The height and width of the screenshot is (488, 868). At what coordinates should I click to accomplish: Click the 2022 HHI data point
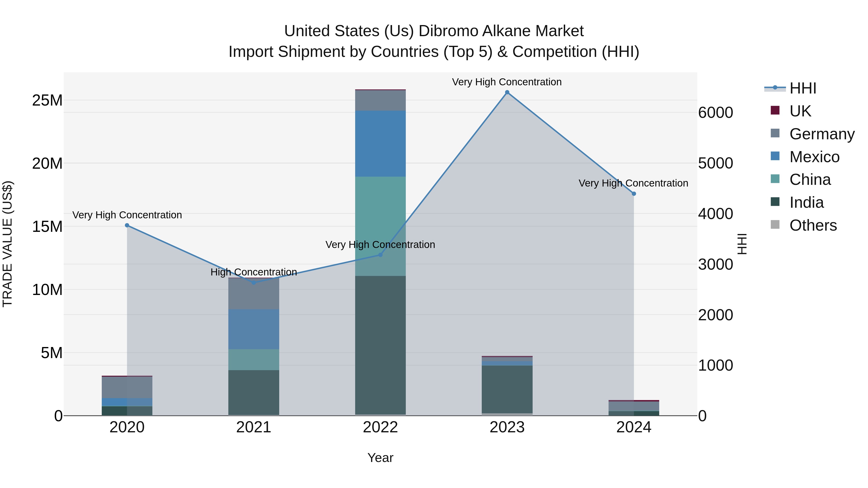380,255
